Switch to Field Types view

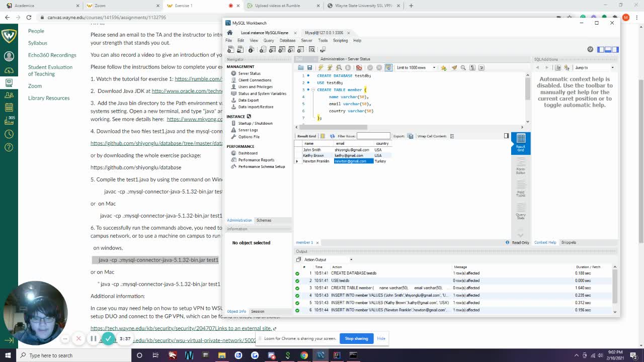tap(521, 190)
